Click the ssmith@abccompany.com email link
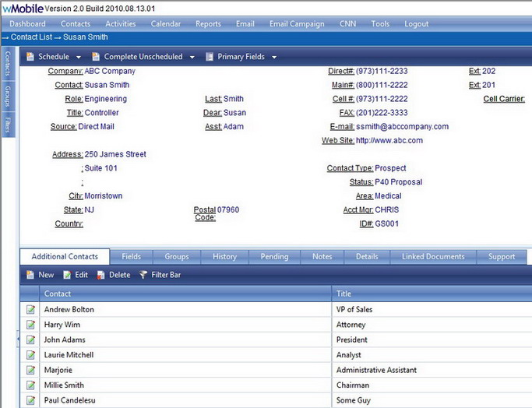The width and height of the screenshot is (532, 408). point(402,127)
